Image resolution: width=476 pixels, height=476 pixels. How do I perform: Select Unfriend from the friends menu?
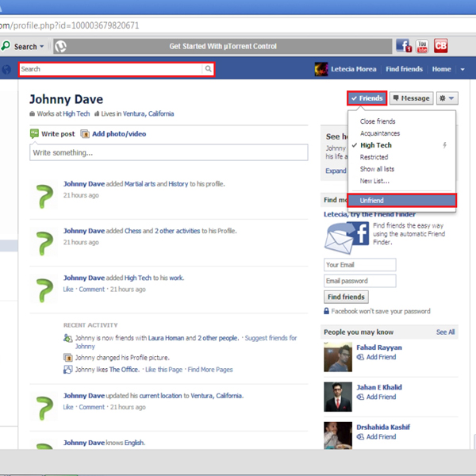coord(401,201)
